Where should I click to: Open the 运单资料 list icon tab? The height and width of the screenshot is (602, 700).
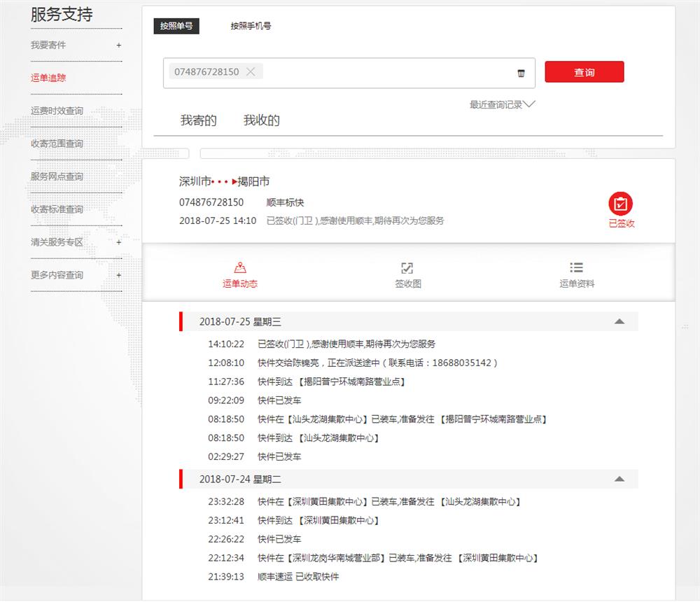[x=577, y=274]
